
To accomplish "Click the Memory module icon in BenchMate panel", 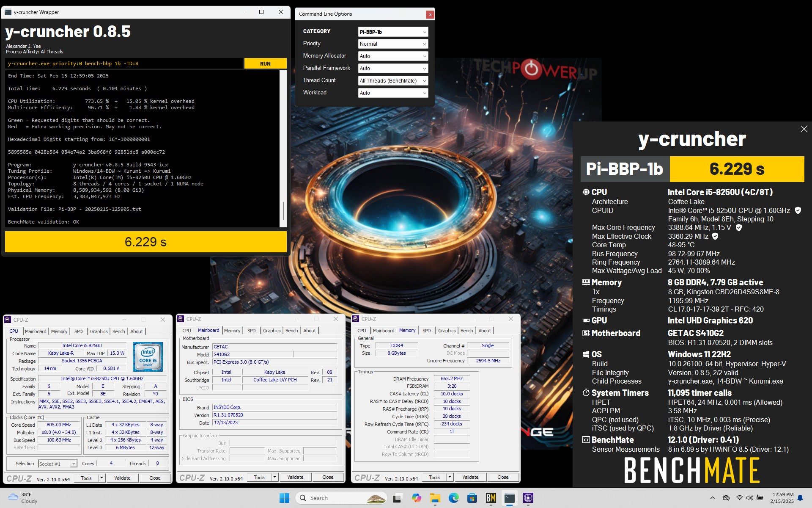I will pyautogui.click(x=586, y=282).
